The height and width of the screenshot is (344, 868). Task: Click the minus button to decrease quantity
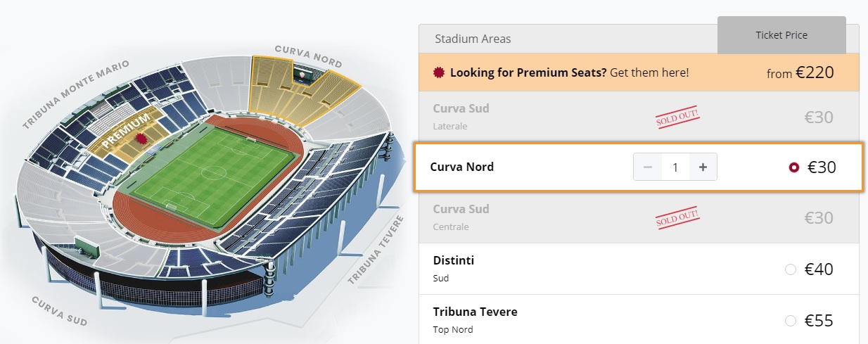click(x=648, y=167)
